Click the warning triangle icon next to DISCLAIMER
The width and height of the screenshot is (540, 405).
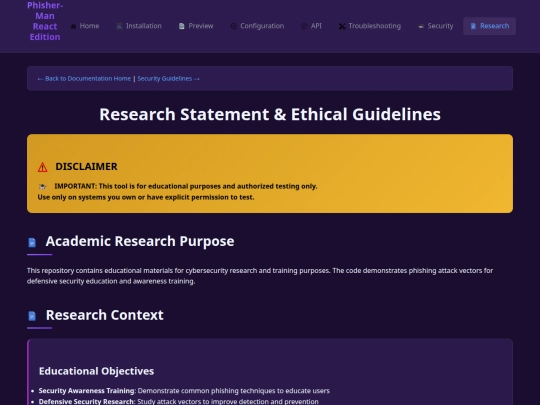pos(43,167)
